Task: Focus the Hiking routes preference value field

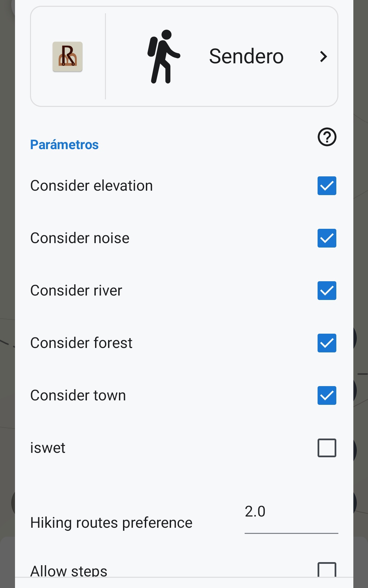Action: (x=291, y=512)
